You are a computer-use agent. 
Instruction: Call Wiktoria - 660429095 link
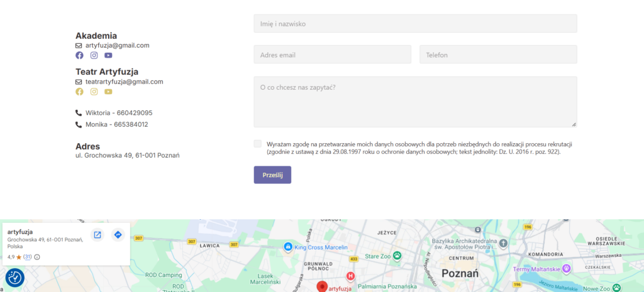point(119,113)
